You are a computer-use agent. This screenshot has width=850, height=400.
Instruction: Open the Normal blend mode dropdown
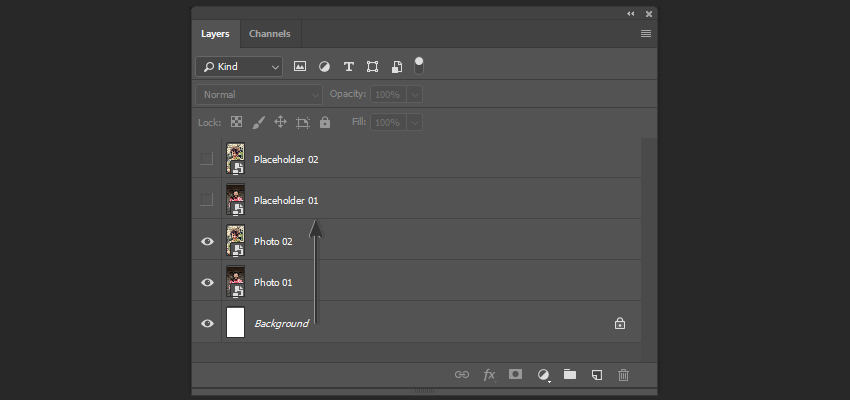click(259, 94)
